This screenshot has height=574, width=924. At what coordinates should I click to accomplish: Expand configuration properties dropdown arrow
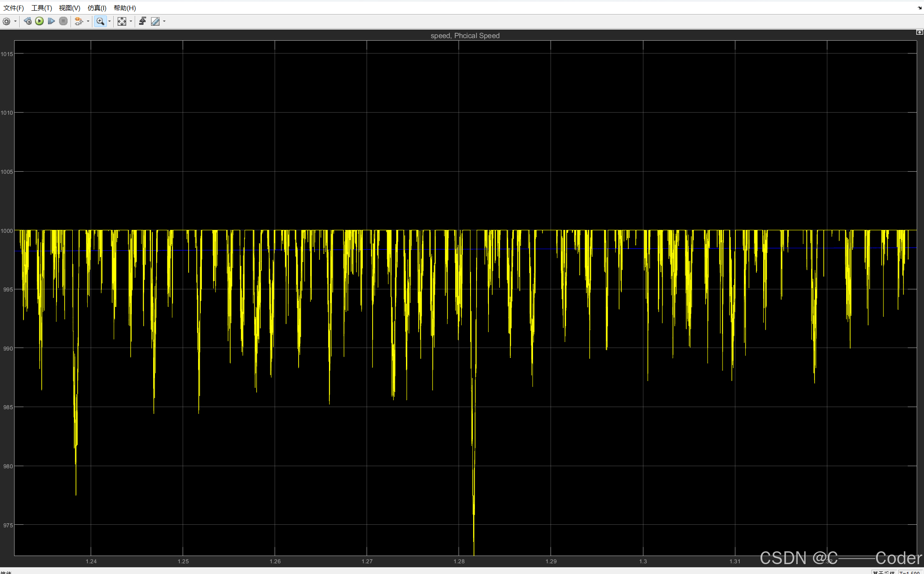tap(15, 21)
